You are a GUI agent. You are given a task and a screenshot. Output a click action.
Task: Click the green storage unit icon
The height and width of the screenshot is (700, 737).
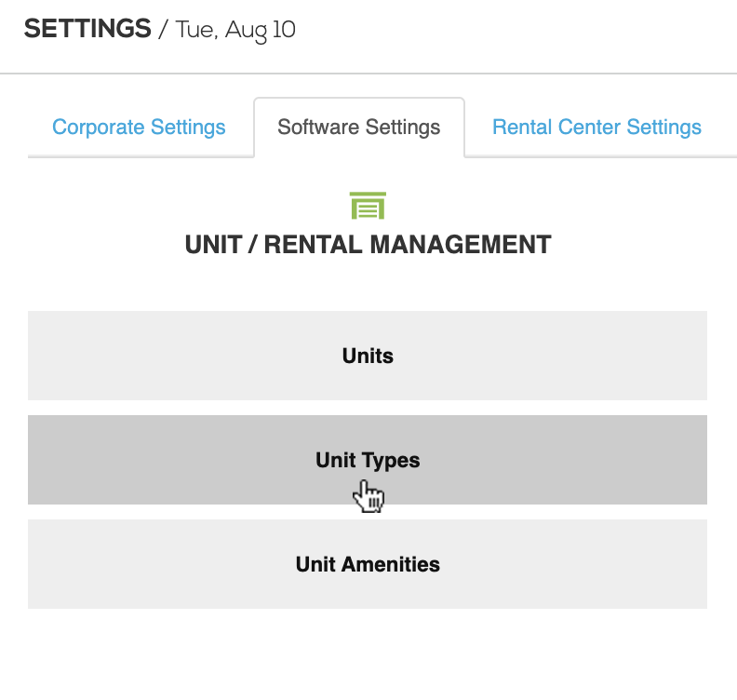click(368, 206)
